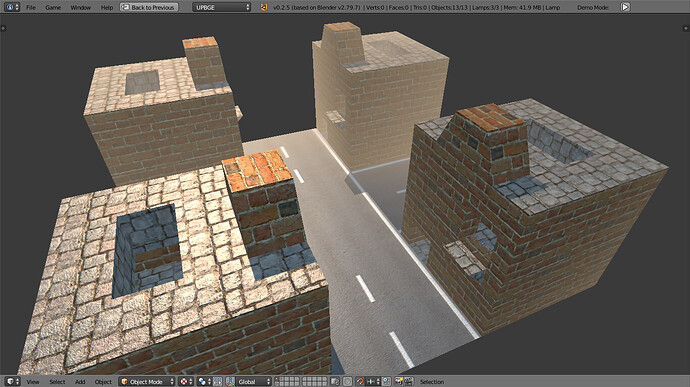Click the OpenGL render animation icon
The image size is (690, 387).
tap(409, 381)
